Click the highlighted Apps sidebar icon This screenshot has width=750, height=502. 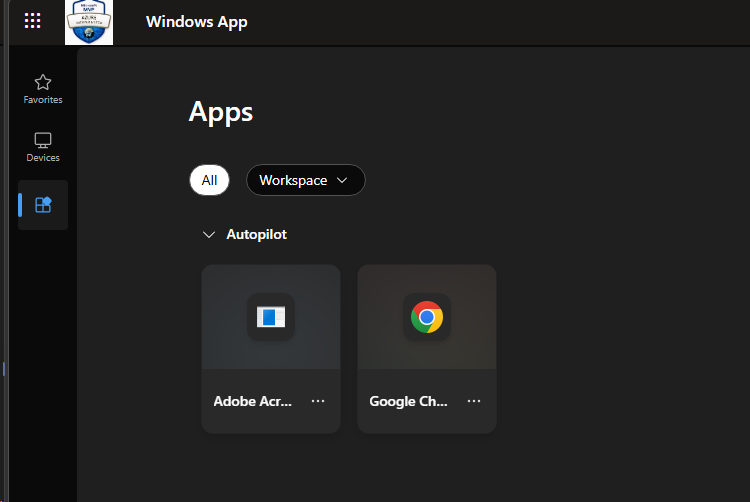tap(43, 205)
